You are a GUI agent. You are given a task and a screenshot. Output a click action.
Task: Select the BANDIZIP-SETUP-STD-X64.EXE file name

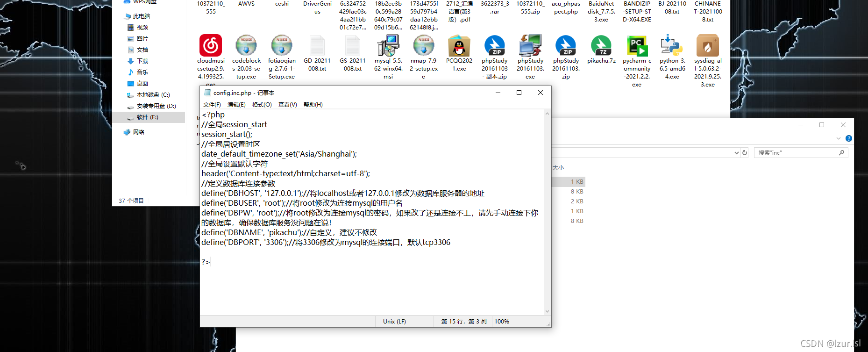[x=637, y=11]
